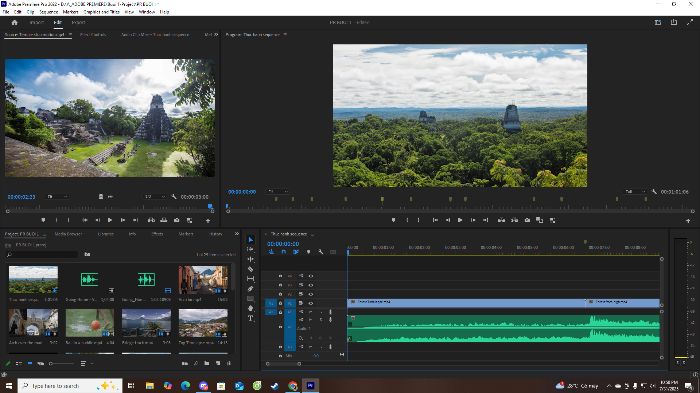The image size is (700, 393).
Task: Open Program monitor Full resolution dropdown
Action: pyautogui.click(x=636, y=192)
